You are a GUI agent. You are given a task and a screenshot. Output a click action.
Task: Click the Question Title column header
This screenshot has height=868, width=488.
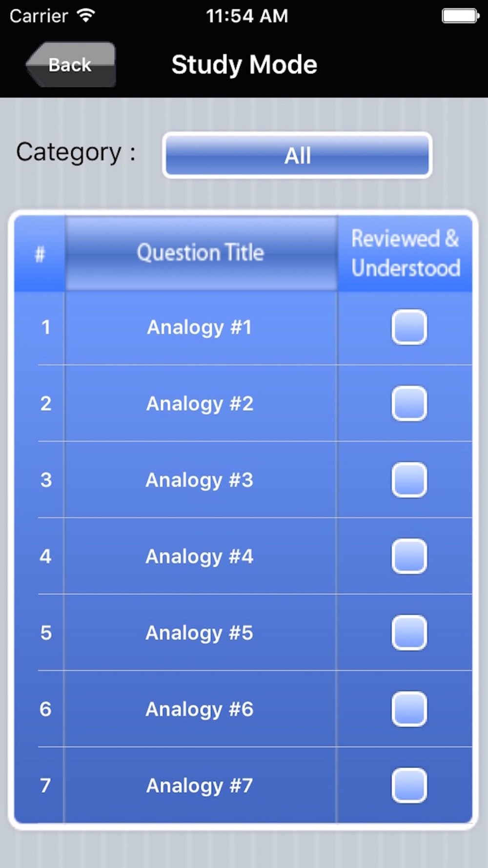pyautogui.click(x=201, y=253)
